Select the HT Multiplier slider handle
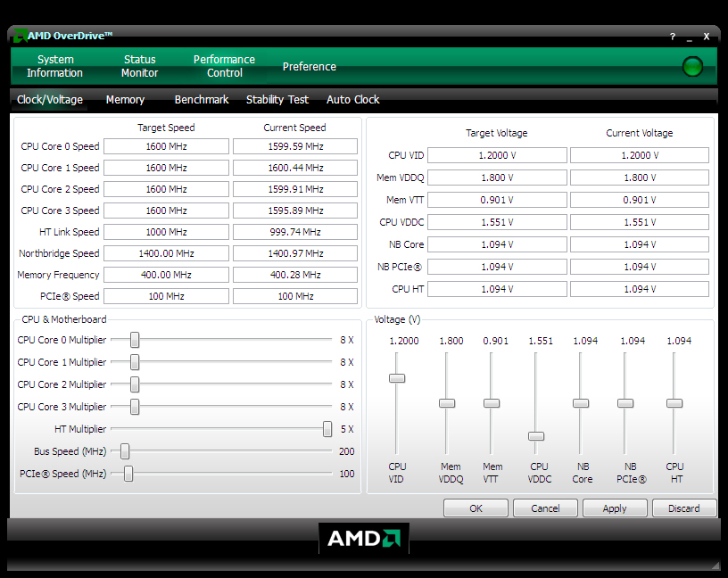Screen dimensions: 728x578 (327, 429)
